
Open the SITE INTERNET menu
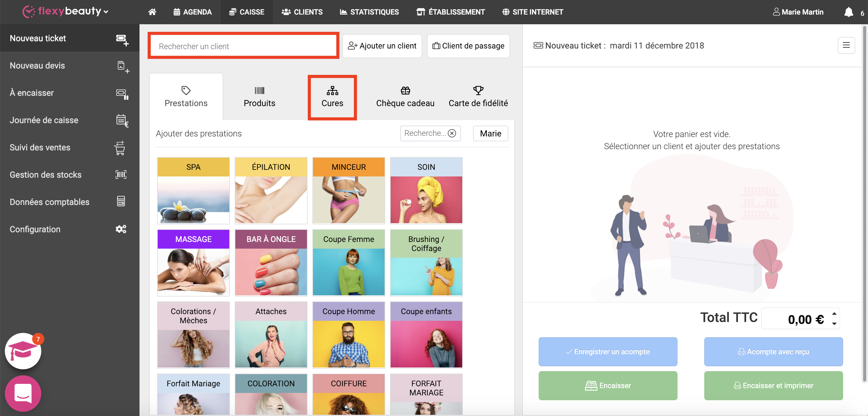(x=533, y=12)
